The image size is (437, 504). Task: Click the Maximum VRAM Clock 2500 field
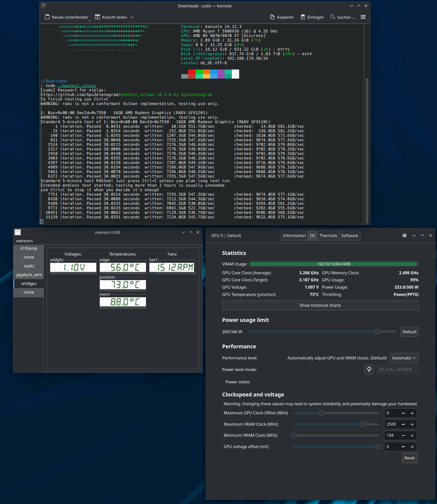click(391, 424)
